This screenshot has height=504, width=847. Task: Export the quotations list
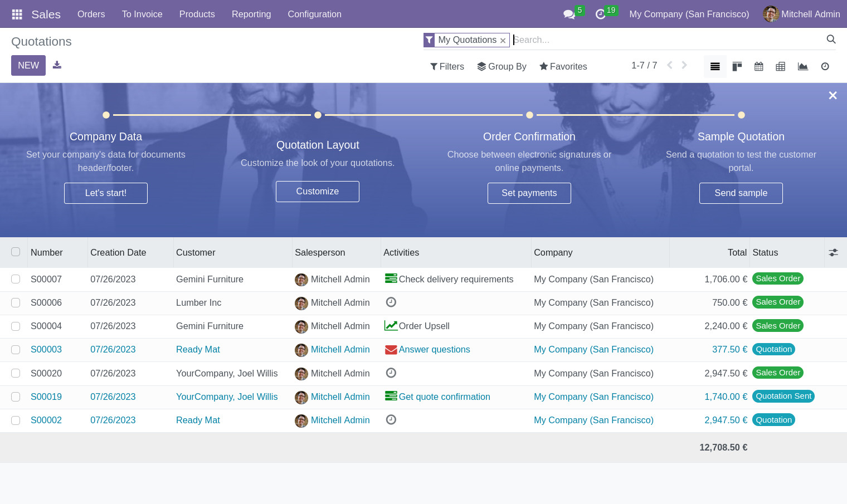tap(57, 65)
